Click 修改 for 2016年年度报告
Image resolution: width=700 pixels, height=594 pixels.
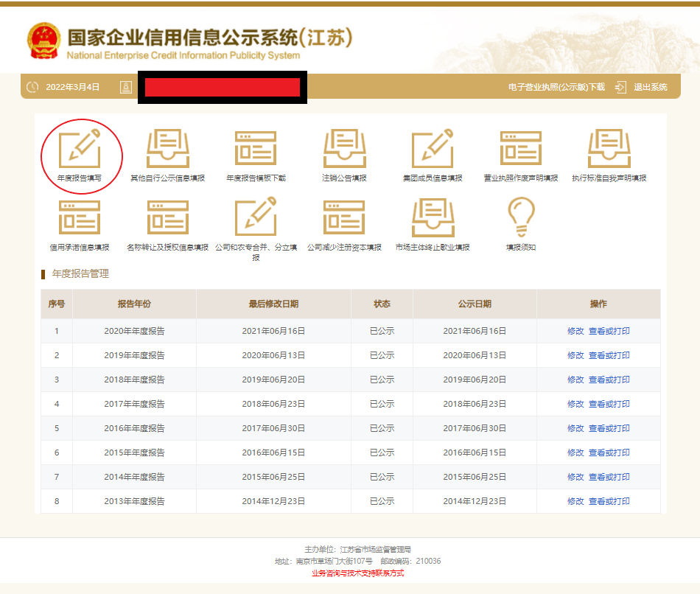(575, 428)
